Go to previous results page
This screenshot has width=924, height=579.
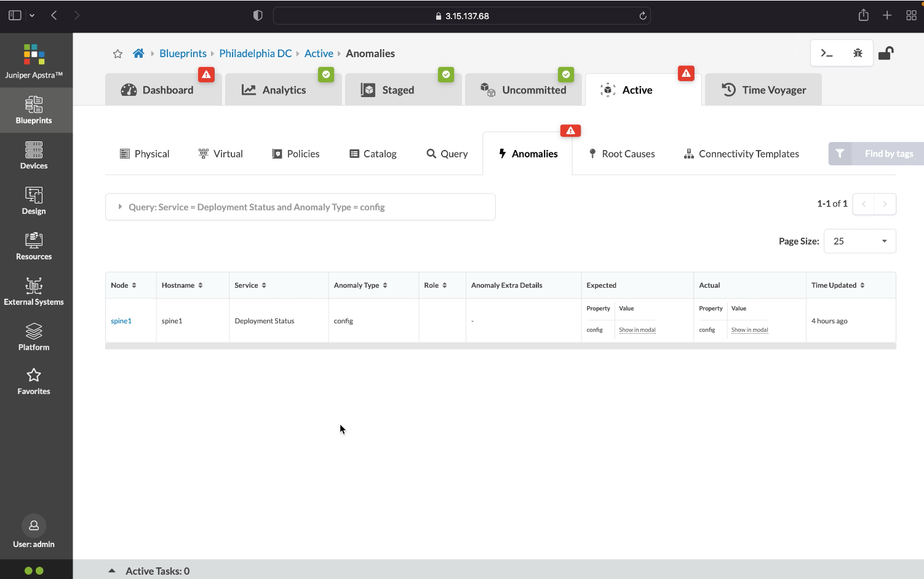(864, 204)
